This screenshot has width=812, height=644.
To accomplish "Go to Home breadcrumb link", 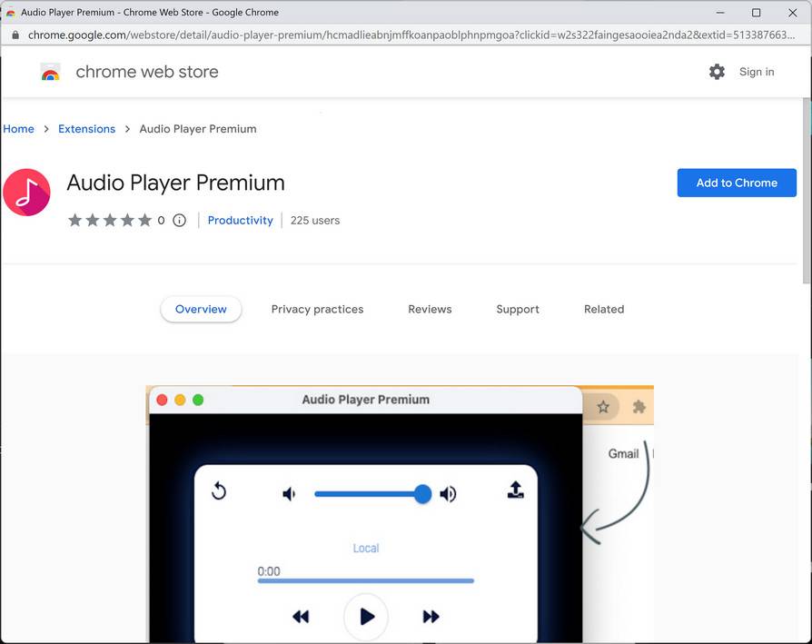I will coord(19,129).
